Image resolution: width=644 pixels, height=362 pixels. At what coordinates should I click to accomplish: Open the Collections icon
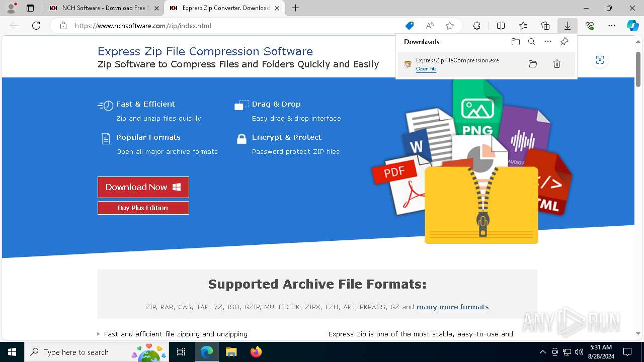545,26
